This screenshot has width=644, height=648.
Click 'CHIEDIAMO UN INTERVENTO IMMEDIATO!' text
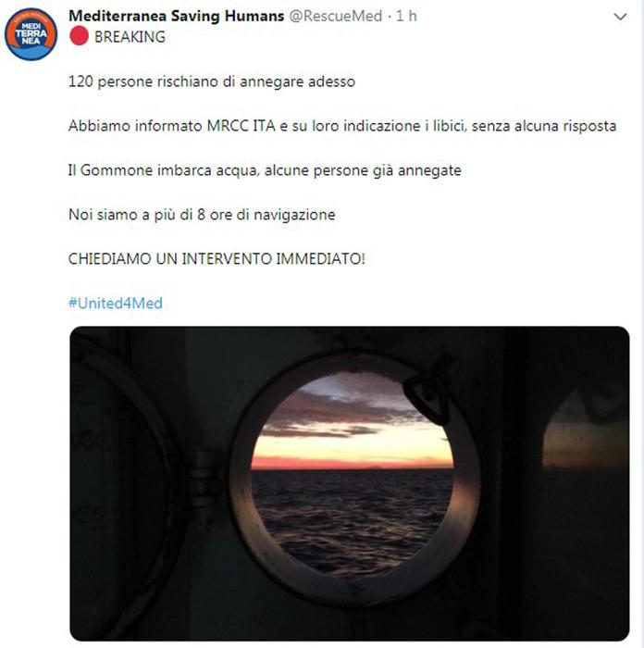tap(217, 259)
